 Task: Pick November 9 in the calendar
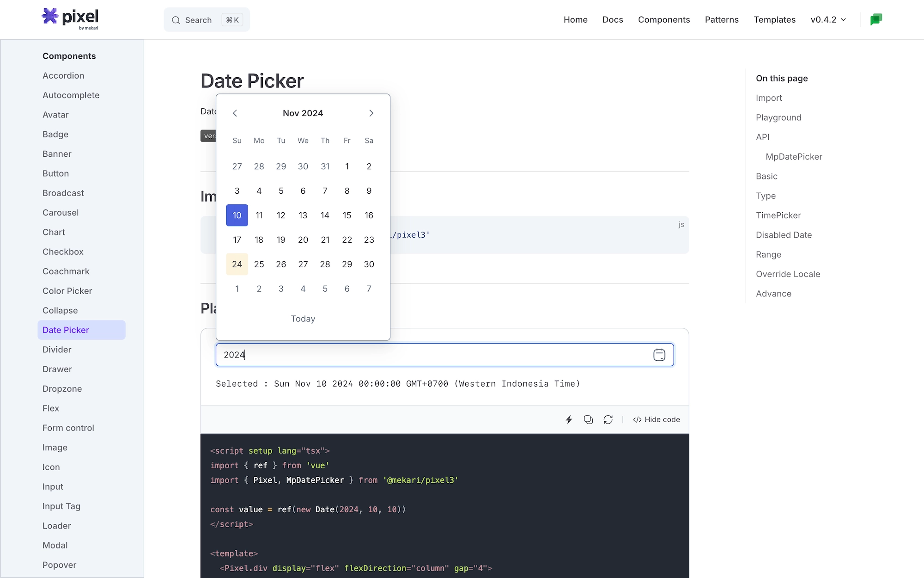click(369, 191)
